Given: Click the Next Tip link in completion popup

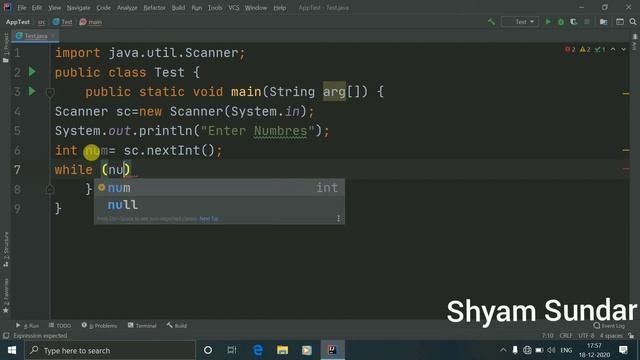Looking at the screenshot, I should coord(209,219).
